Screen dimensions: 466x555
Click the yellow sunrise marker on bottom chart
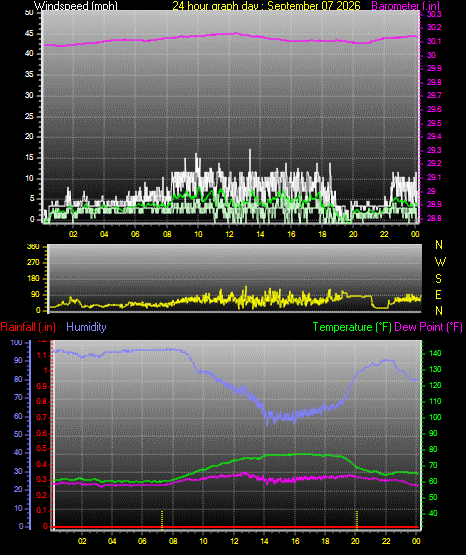[162, 520]
